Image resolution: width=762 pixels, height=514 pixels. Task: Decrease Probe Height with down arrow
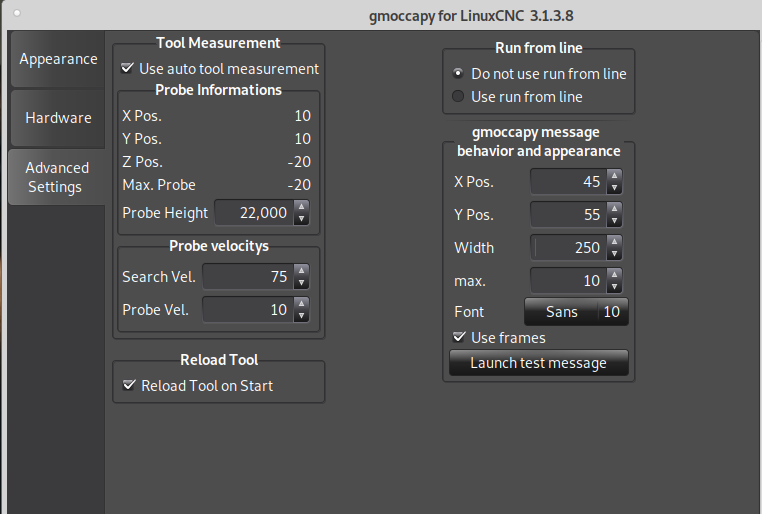coord(301,219)
